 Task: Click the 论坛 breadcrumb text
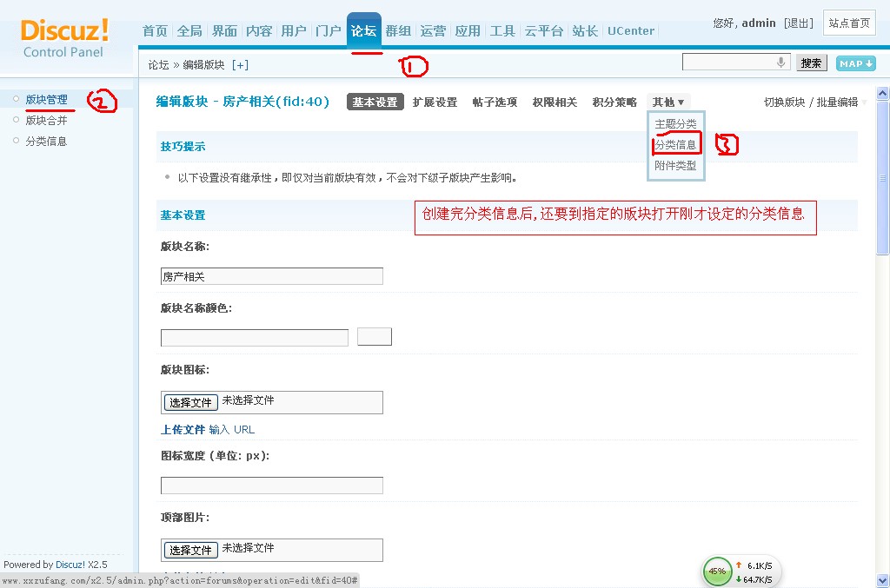click(158, 65)
